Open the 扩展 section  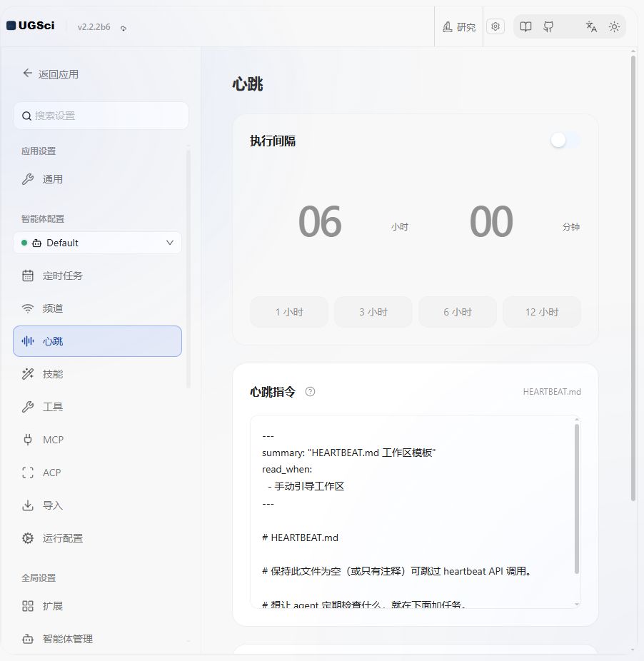point(97,606)
